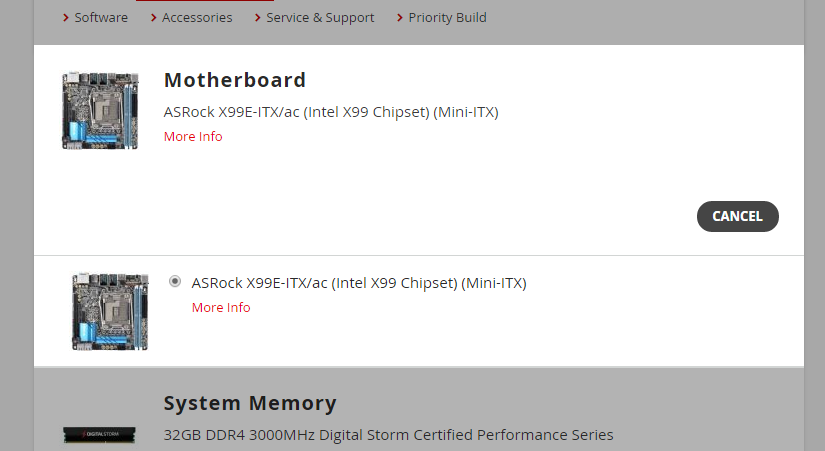Select the ASRock X99E-ITX/ac radio button
The height and width of the screenshot is (451, 825).
pyautogui.click(x=175, y=282)
